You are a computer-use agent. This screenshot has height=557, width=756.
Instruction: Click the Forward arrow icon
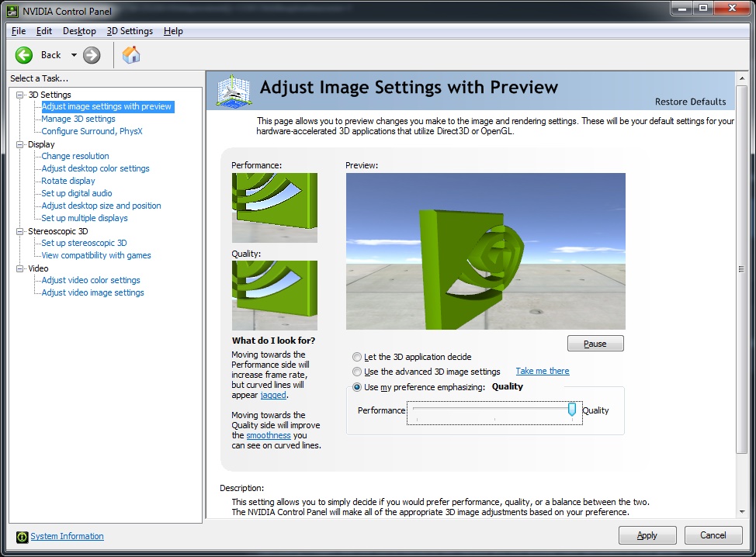[x=92, y=55]
